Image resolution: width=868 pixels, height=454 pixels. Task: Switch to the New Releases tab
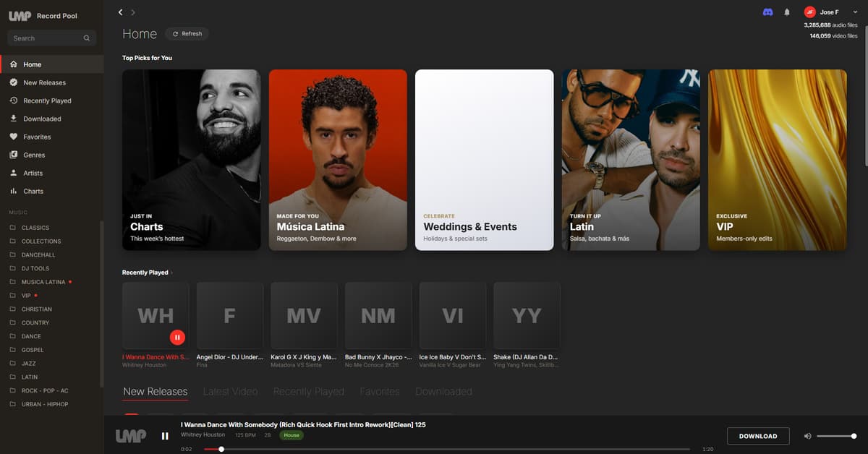point(156,392)
